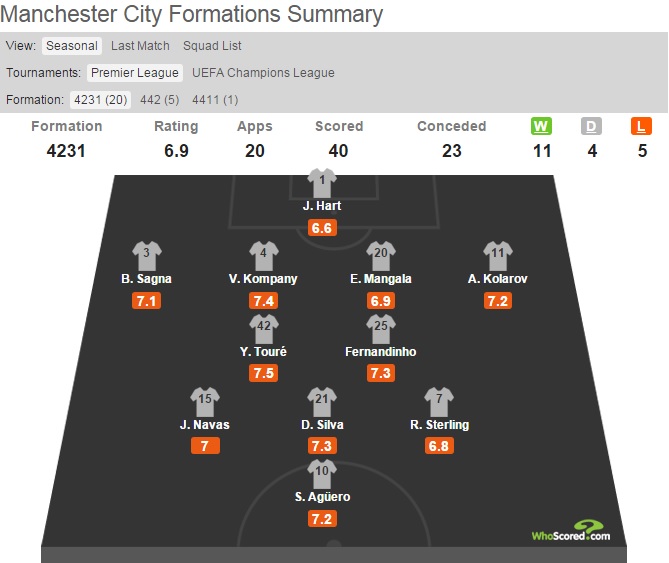Viewport: 669px width, 563px height.
Task: Click V. Kompany's number 4 shirt icon
Action: tap(263, 255)
